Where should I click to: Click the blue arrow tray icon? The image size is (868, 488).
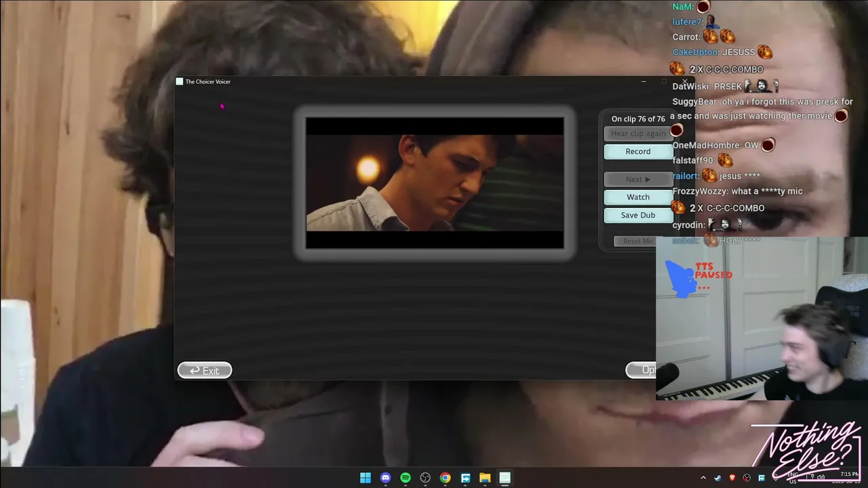pos(762,478)
